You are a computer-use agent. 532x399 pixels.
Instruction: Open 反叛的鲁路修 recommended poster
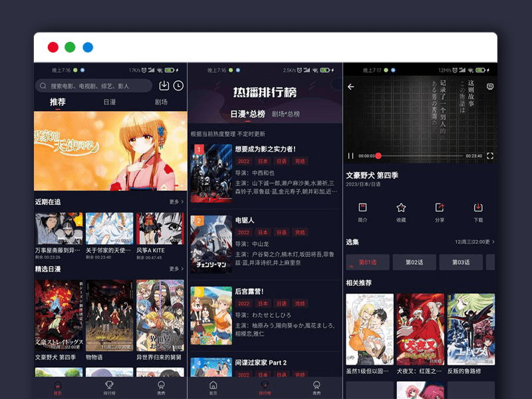tap(471, 329)
